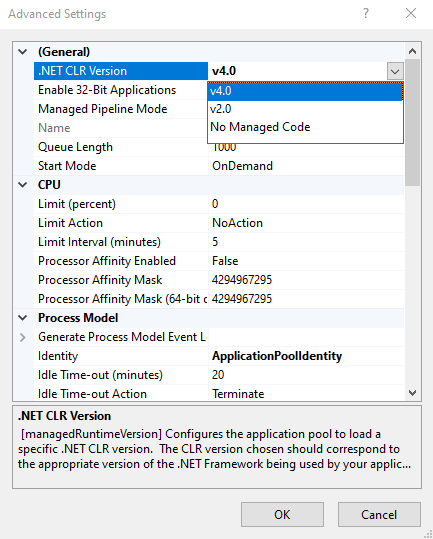Pick No Managed Code option

(305, 127)
